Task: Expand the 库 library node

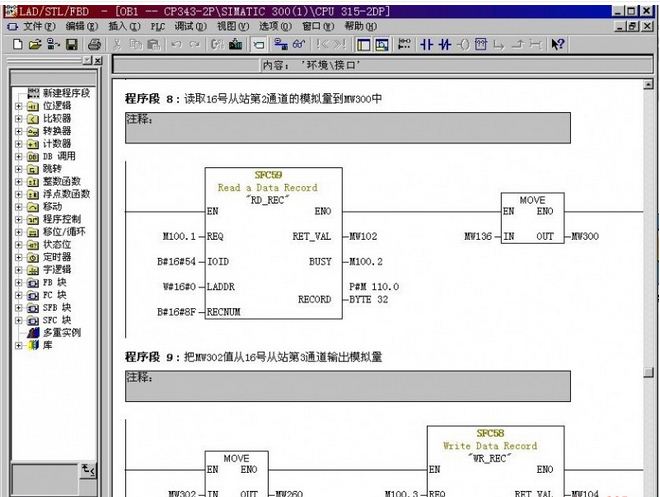Action: click(18, 345)
